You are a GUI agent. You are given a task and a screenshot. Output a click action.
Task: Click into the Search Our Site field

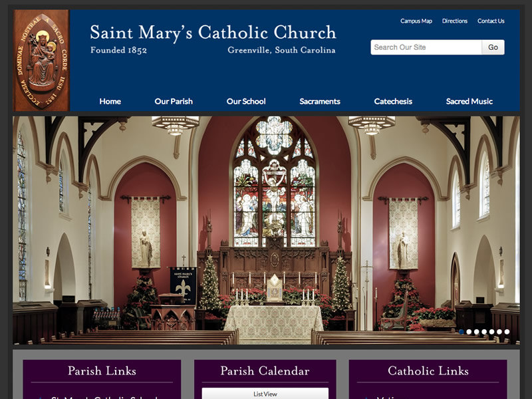pyautogui.click(x=426, y=47)
